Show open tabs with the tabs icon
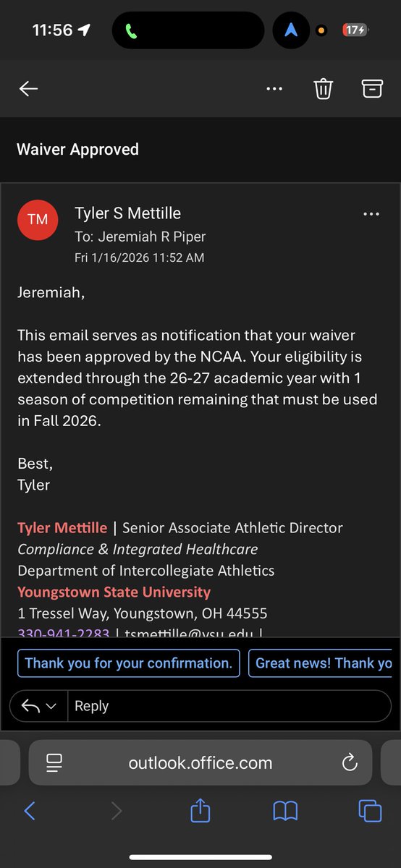The image size is (401, 868). pos(370,811)
